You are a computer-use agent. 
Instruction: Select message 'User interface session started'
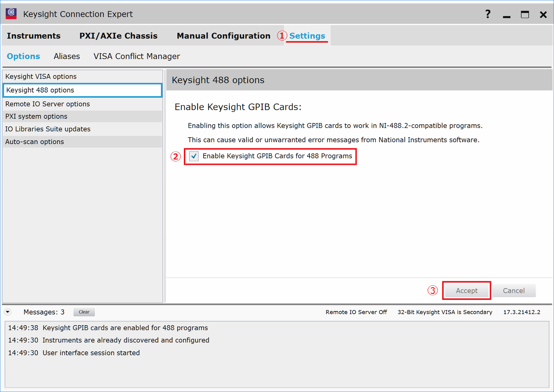coord(74,353)
